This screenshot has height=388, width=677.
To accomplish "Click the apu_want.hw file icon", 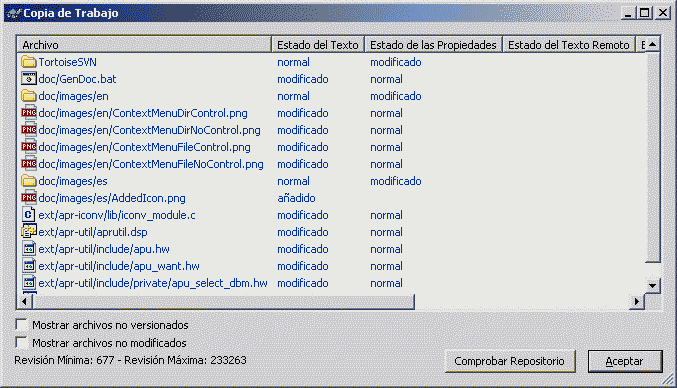I will [x=28, y=265].
